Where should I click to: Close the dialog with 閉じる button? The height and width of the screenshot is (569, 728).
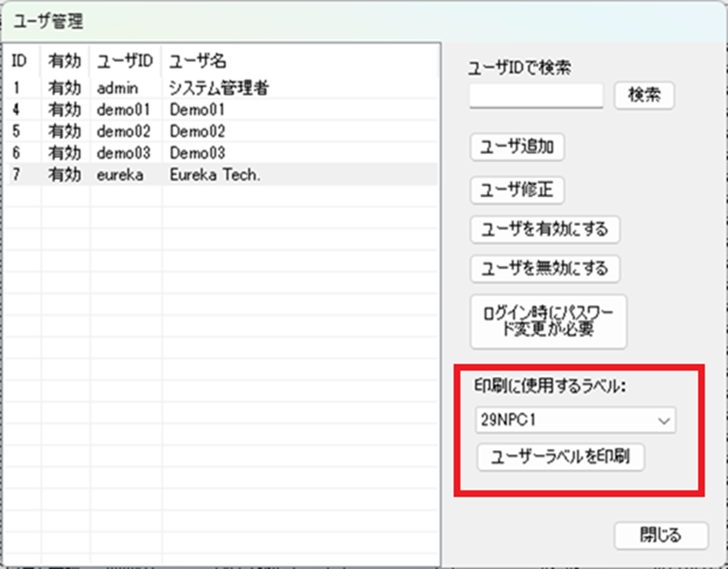(x=660, y=535)
